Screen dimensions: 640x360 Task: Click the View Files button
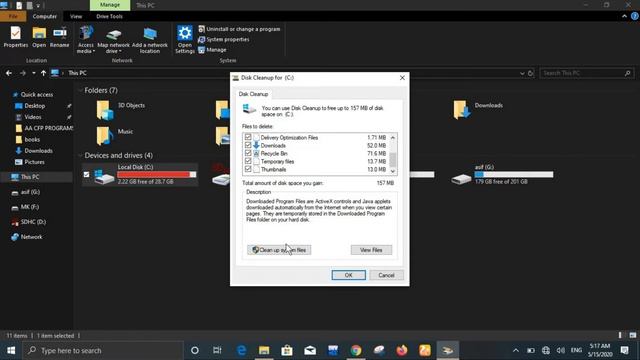[x=371, y=250]
